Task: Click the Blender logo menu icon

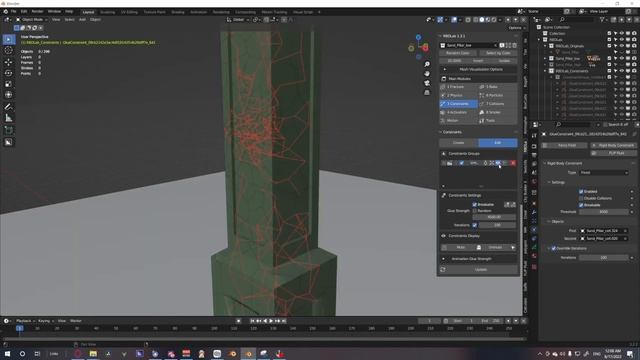Action: (x=5, y=11)
